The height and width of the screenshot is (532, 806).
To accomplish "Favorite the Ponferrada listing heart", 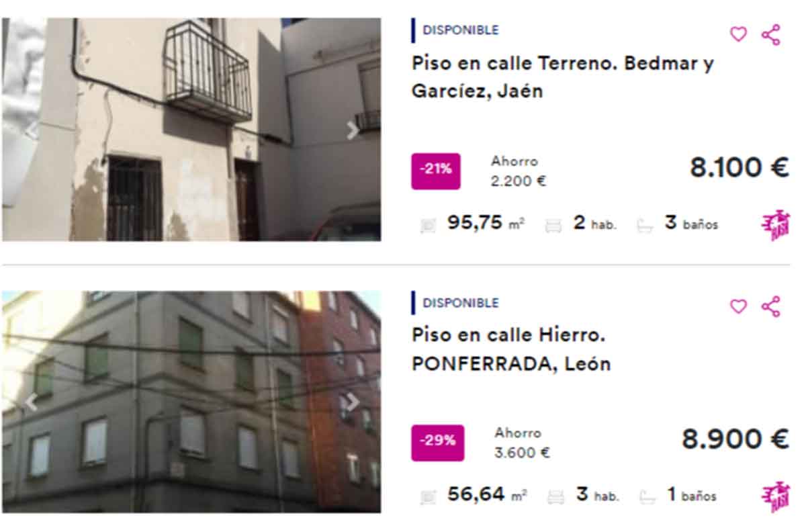I will (738, 307).
